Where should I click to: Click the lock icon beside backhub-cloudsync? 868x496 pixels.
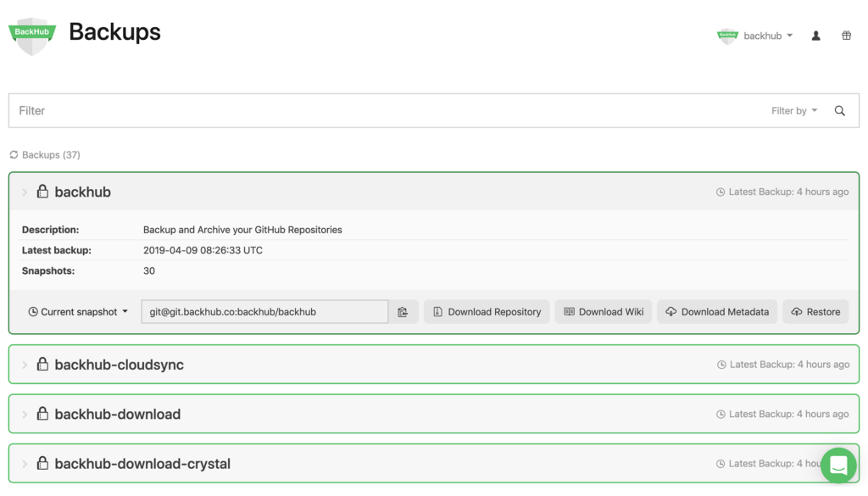click(x=42, y=365)
